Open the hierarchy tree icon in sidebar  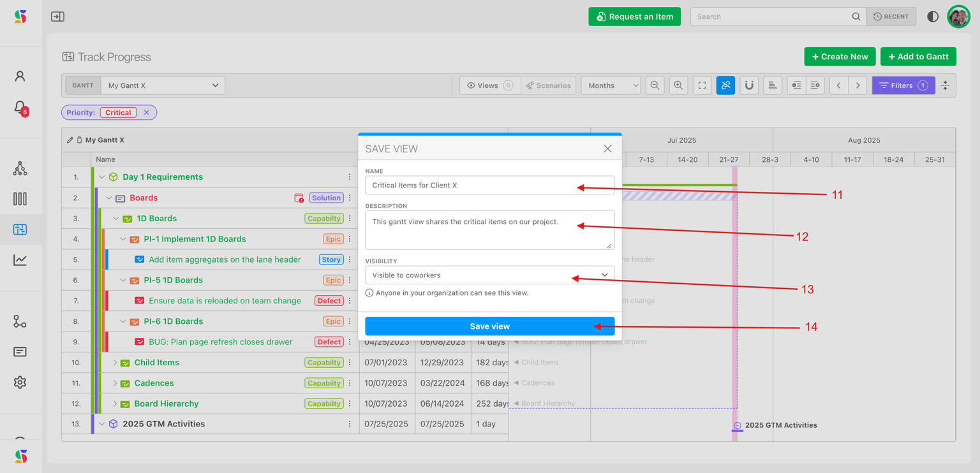[x=20, y=168]
